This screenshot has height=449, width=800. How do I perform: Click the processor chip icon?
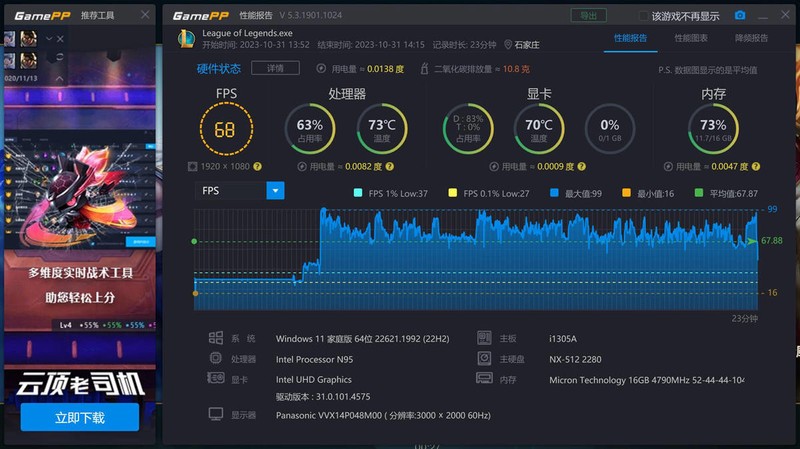coord(216,358)
